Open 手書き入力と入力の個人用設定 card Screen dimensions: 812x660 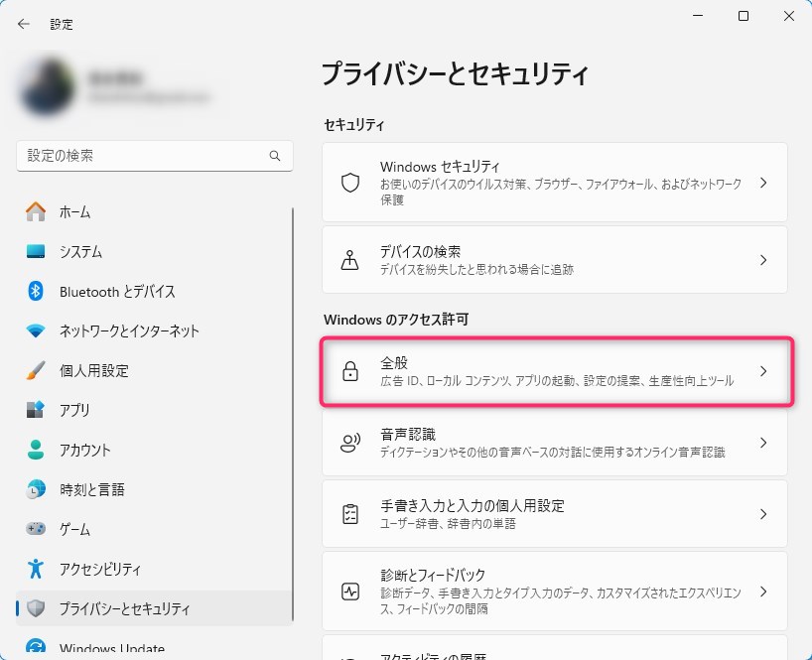(554, 514)
